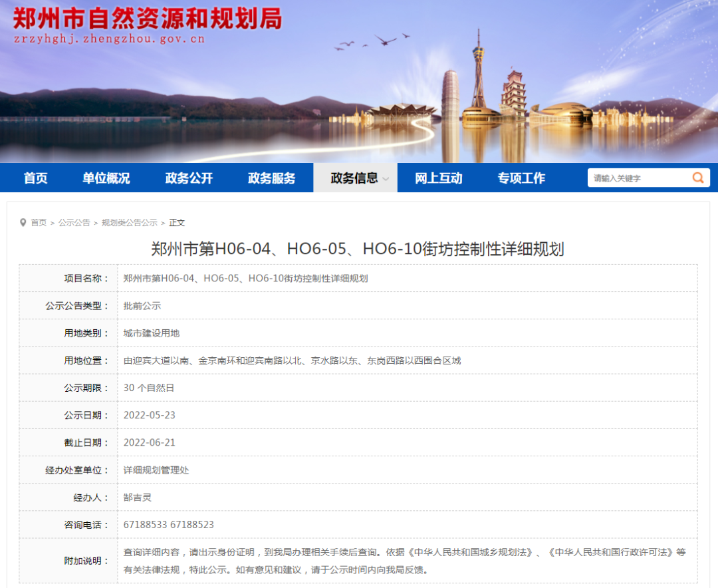Click the page title 郑州市第H06-04街坊控制性详细规划
Screen dimensions: 718x588
(358, 249)
